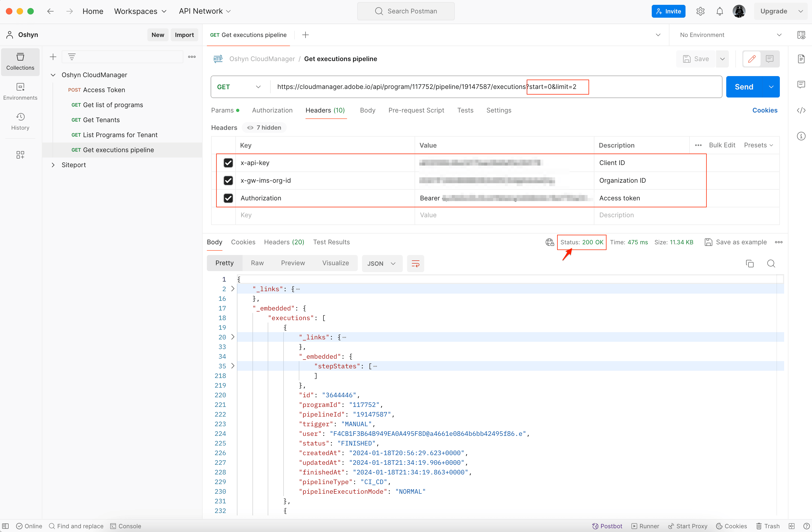
Task: Open the Tests tab
Action: [x=465, y=110]
